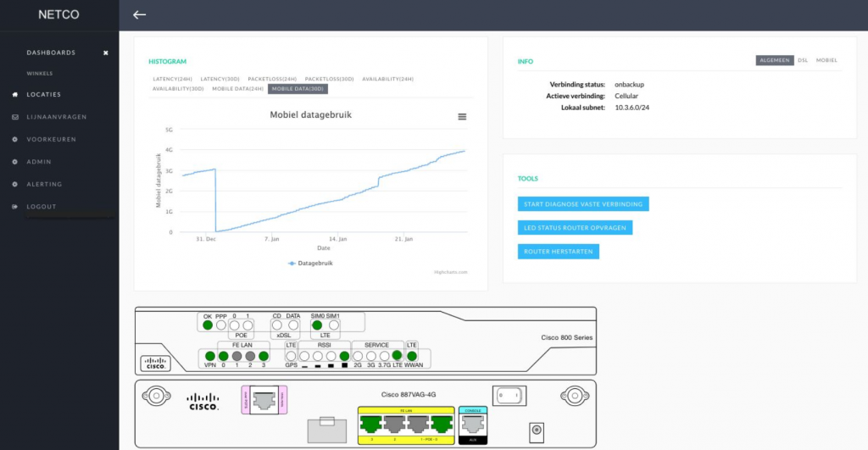Click the DATA LED in the xDSL group
Screen dimensions: 868x450
pos(292,325)
